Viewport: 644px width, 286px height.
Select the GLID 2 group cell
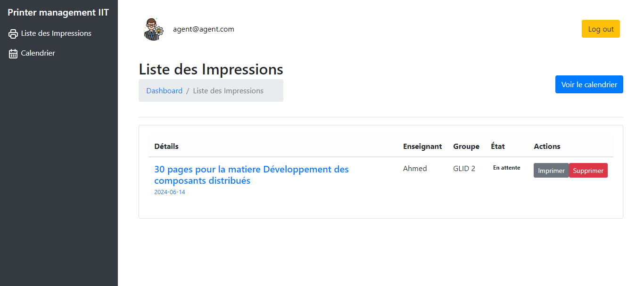(x=464, y=169)
